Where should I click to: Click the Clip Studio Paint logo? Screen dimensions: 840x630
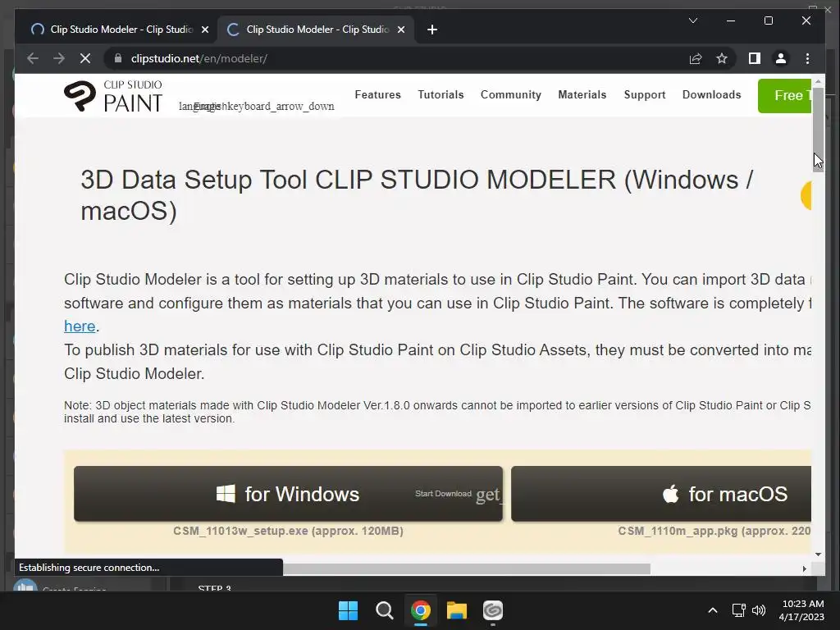[113, 96]
